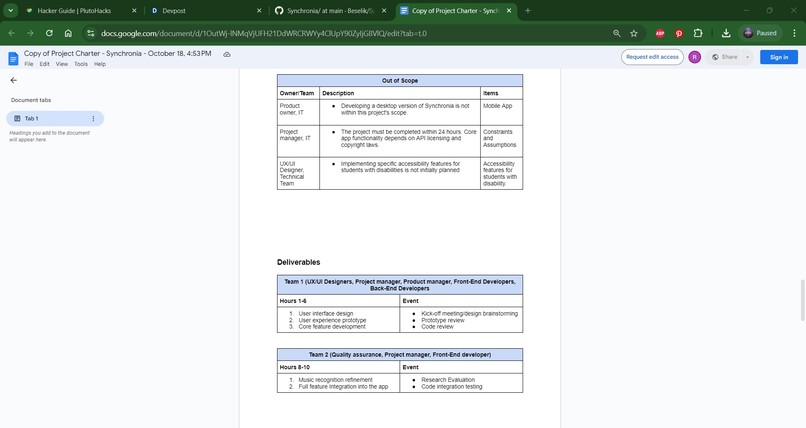Viewport: 806px width, 428px height.
Task: Close the Devpost tab
Action: click(x=259, y=10)
